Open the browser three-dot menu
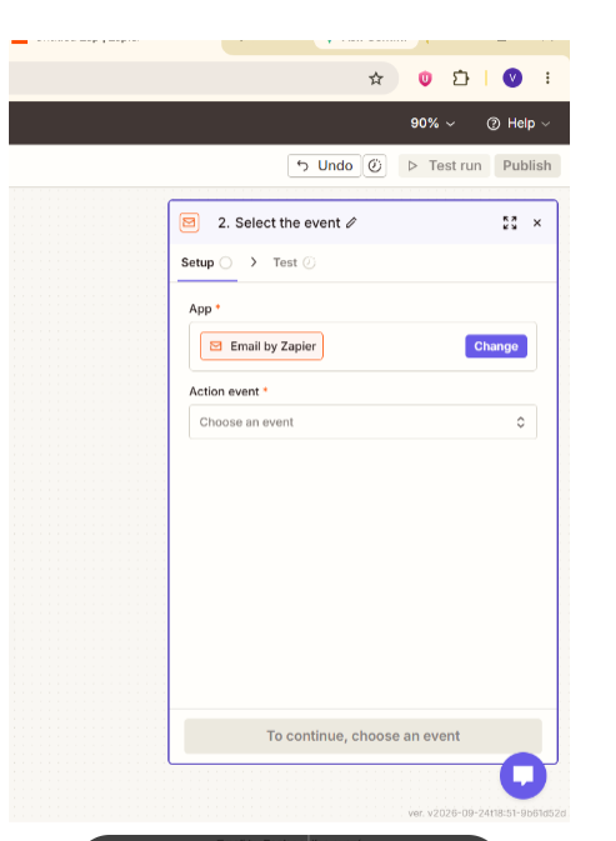The image size is (616, 841). click(x=547, y=78)
